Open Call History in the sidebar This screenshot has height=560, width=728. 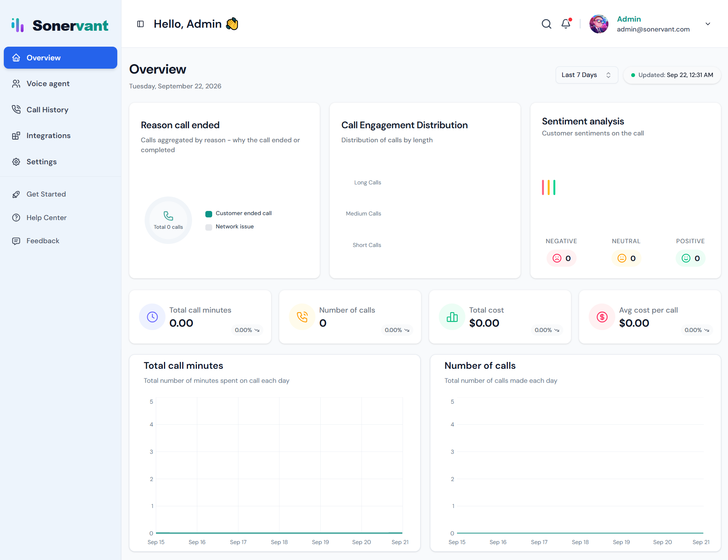click(x=60, y=110)
